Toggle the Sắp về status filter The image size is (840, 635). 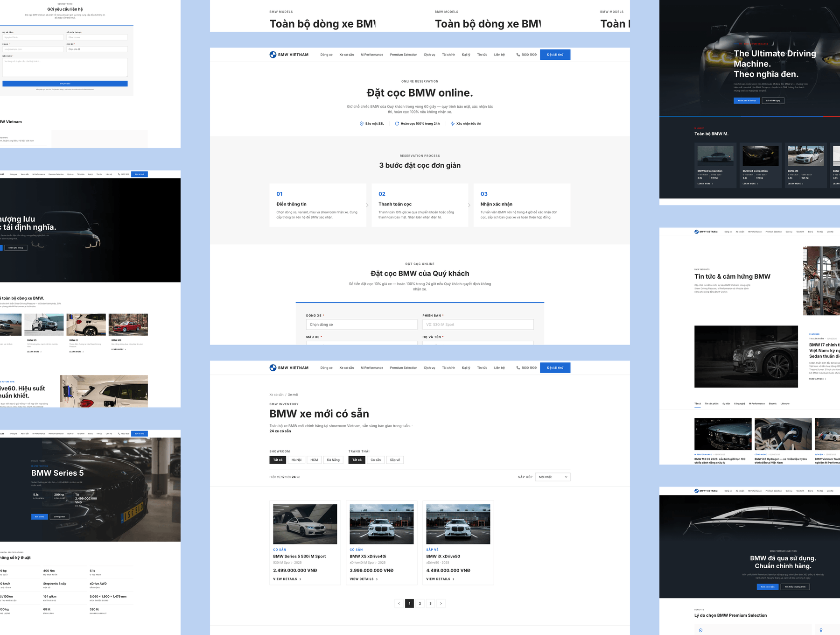pos(395,460)
